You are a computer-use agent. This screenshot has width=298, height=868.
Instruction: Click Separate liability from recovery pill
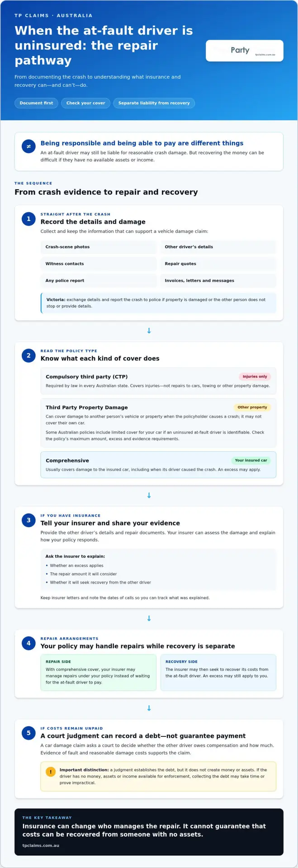point(154,103)
